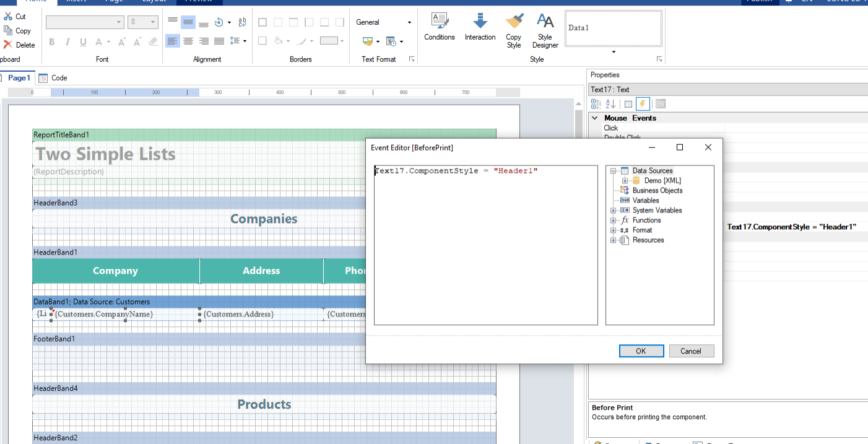Collapse the Data Sources tree node
Viewport: 868px width, 444px height.
(x=613, y=170)
